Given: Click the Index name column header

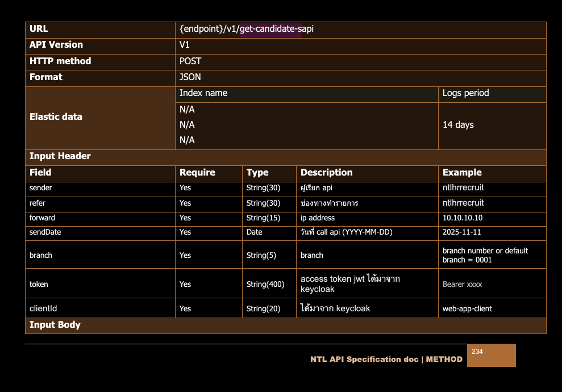Looking at the screenshot, I should click(203, 93).
